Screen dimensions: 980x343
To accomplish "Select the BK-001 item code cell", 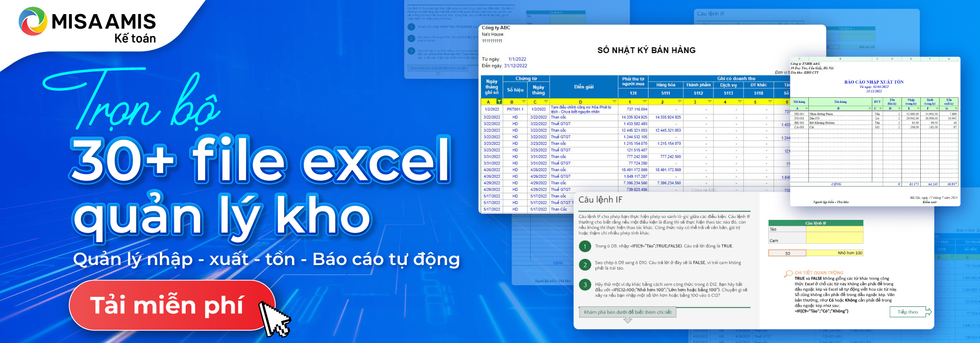I will (799, 123).
